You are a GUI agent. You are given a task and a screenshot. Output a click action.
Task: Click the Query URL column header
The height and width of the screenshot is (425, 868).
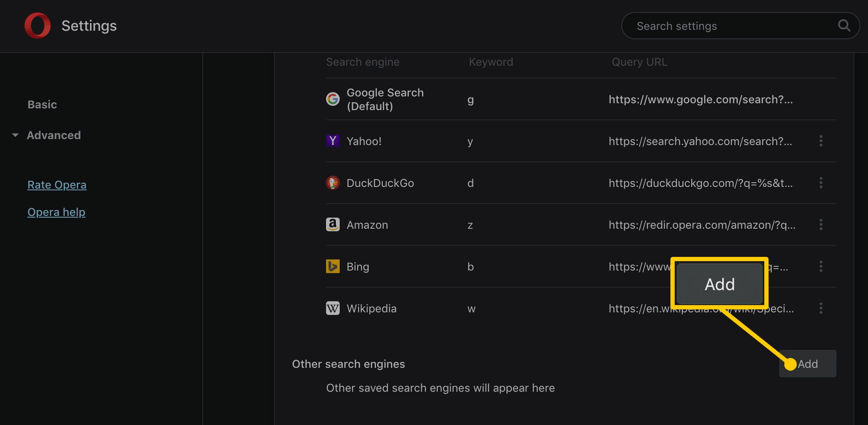coord(639,62)
